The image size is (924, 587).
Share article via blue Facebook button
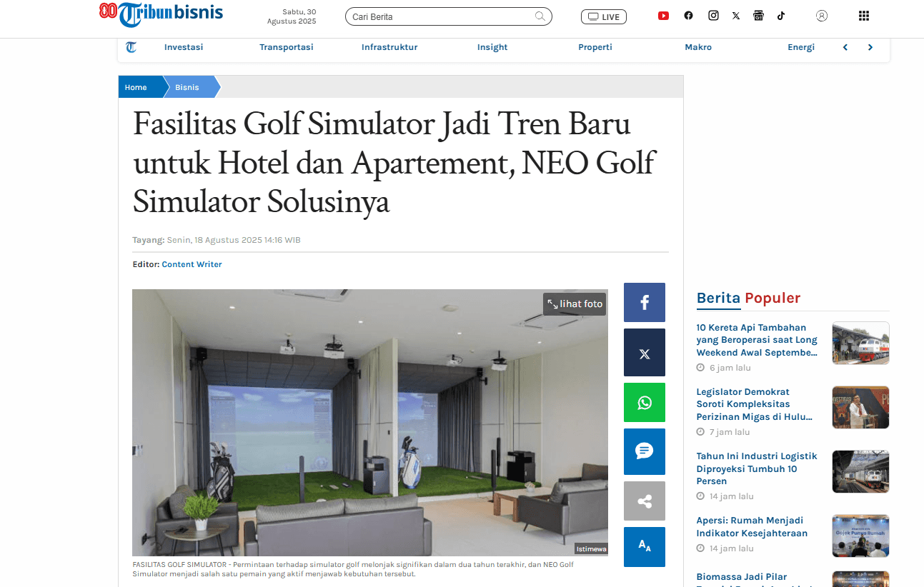[x=645, y=303]
